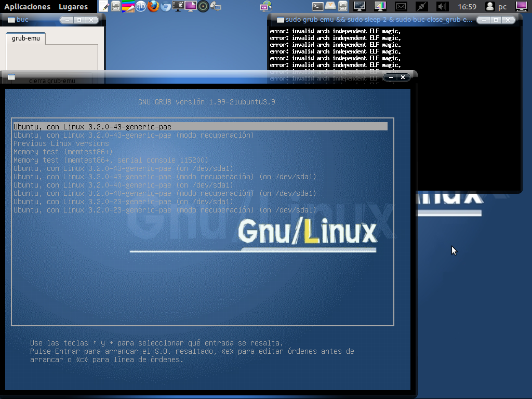
Task: Open the mail envelope tray icon
Action: tap(401, 6)
